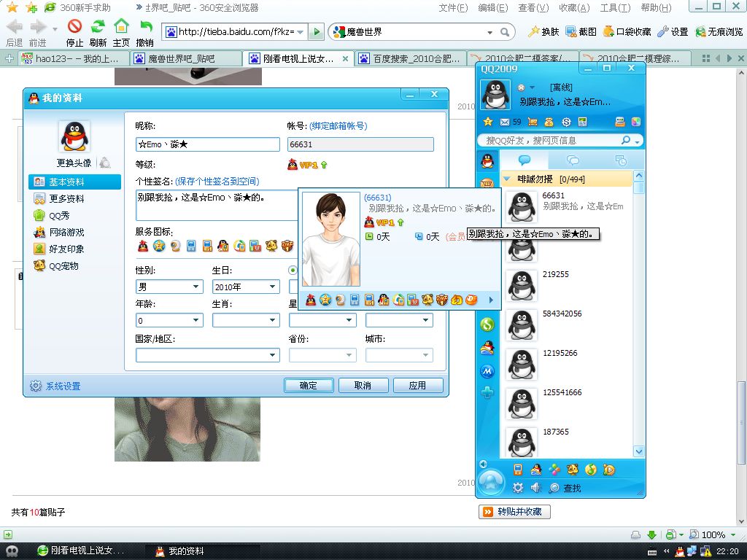Click the green go arrow next to address bar

(315, 32)
